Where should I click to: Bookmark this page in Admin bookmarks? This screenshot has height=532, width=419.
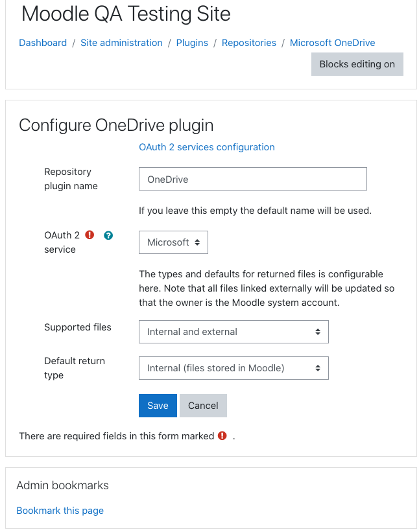point(60,511)
